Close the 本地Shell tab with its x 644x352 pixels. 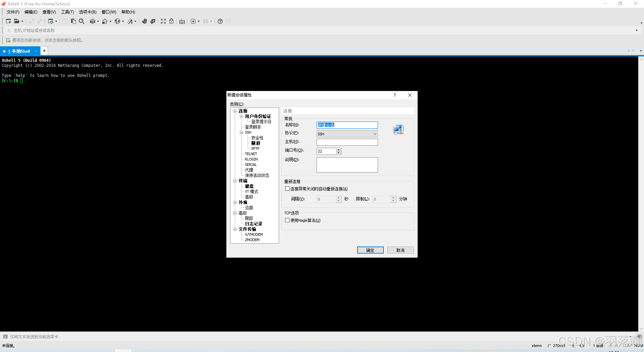pos(36,51)
